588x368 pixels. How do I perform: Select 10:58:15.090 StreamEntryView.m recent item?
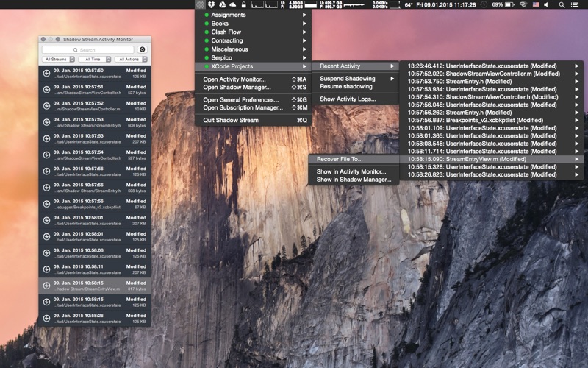492,159
